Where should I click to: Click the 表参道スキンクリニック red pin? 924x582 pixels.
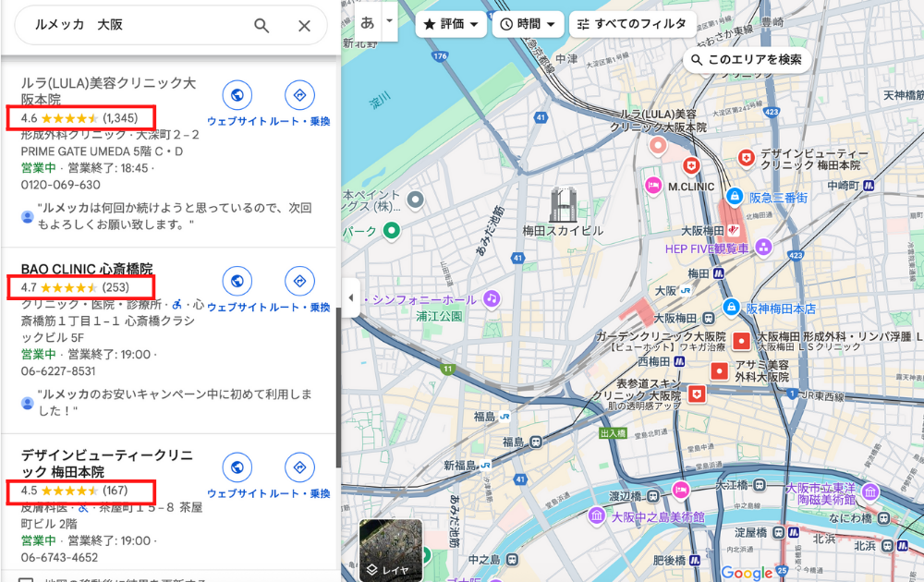tap(697, 394)
